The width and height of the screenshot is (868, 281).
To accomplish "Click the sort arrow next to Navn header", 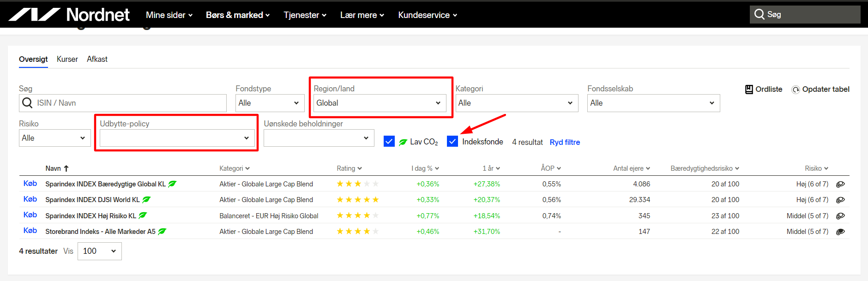I will [66, 168].
